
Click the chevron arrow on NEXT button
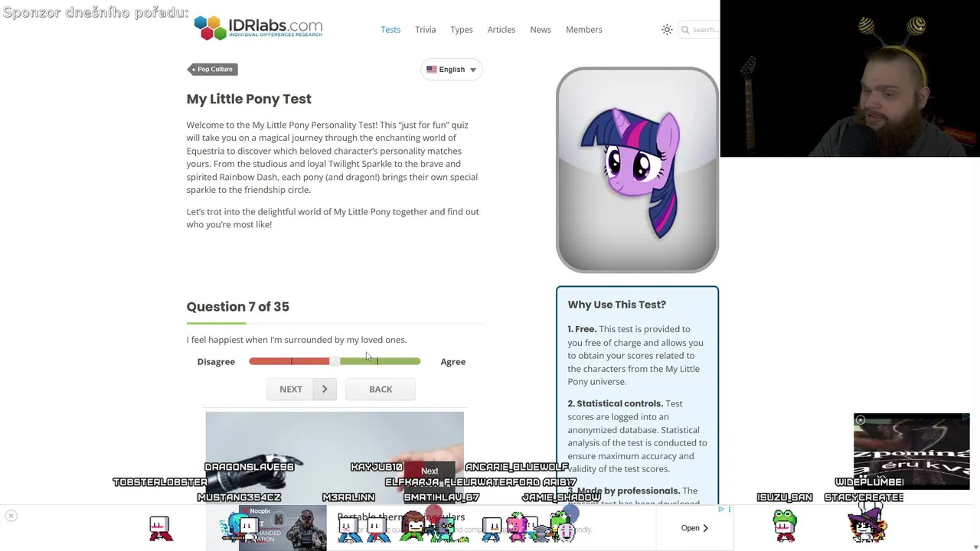[x=325, y=389]
